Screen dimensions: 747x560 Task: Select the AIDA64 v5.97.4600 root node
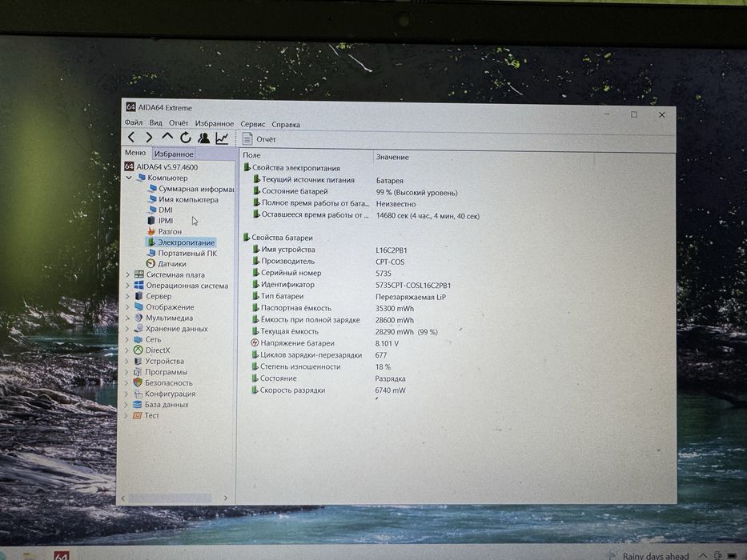pos(161,166)
